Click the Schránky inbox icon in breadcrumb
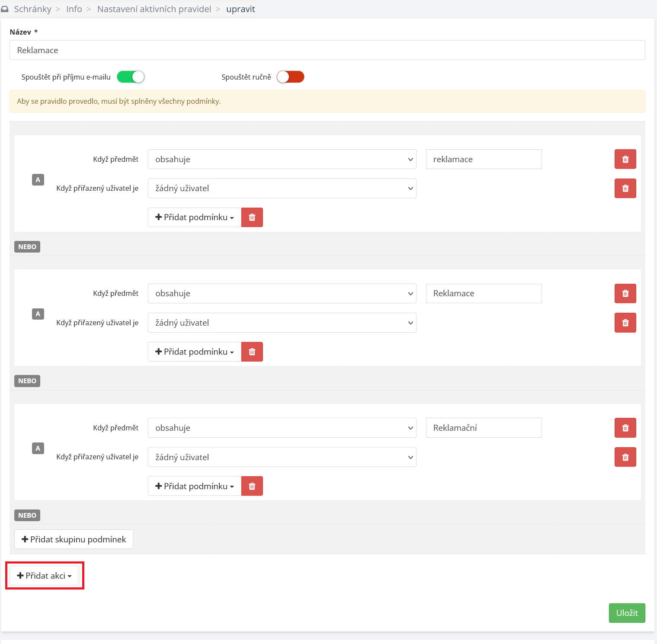Image resolution: width=657 pixels, height=644 pixels. (x=5, y=9)
